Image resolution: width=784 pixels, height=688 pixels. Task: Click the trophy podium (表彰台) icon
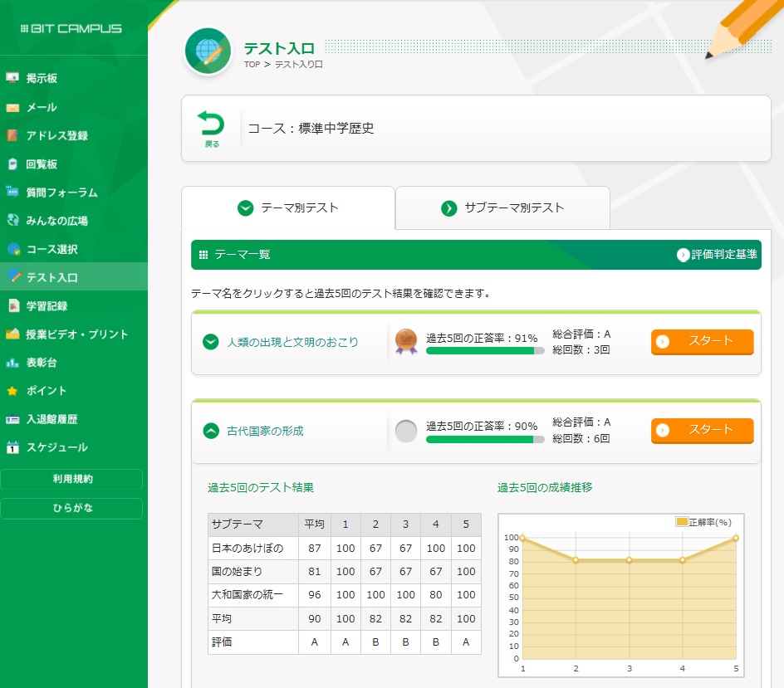point(12,363)
